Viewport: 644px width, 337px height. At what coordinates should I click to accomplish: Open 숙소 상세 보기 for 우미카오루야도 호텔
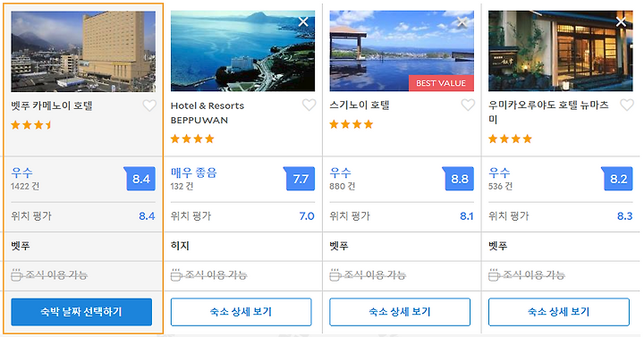[558, 312]
